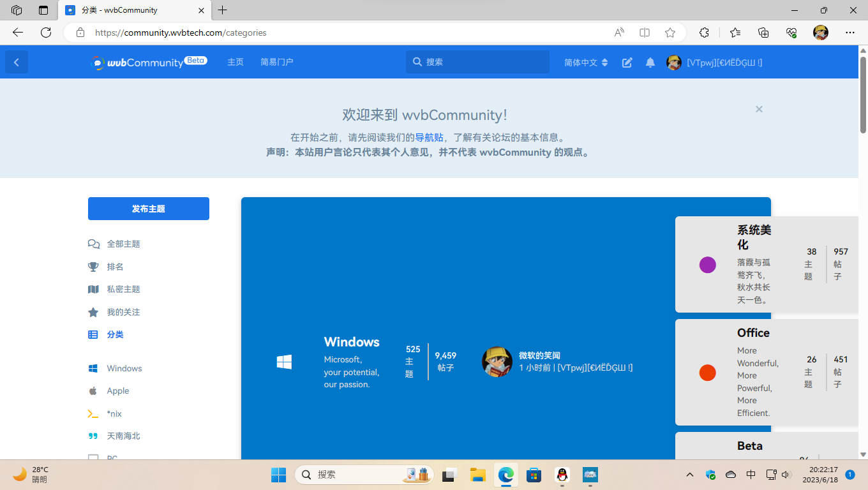Close the 分类 - wvbCommunity tab
The image size is (868, 490).
point(201,10)
